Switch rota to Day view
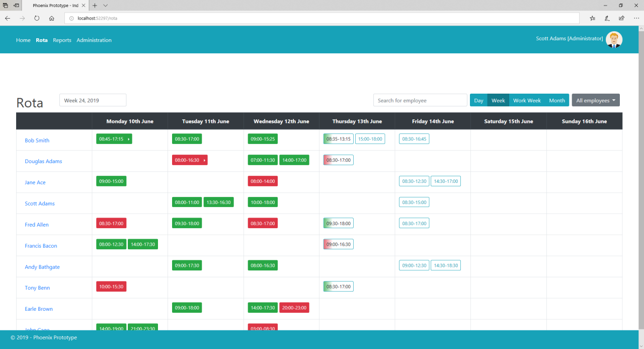Viewport: 644px width, 349px height. click(x=478, y=100)
